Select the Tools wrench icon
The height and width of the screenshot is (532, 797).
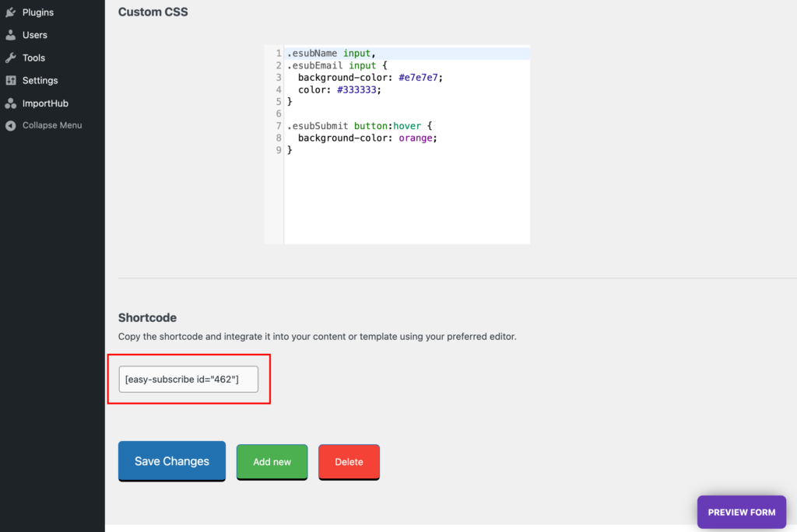pyautogui.click(x=11, y=58)
